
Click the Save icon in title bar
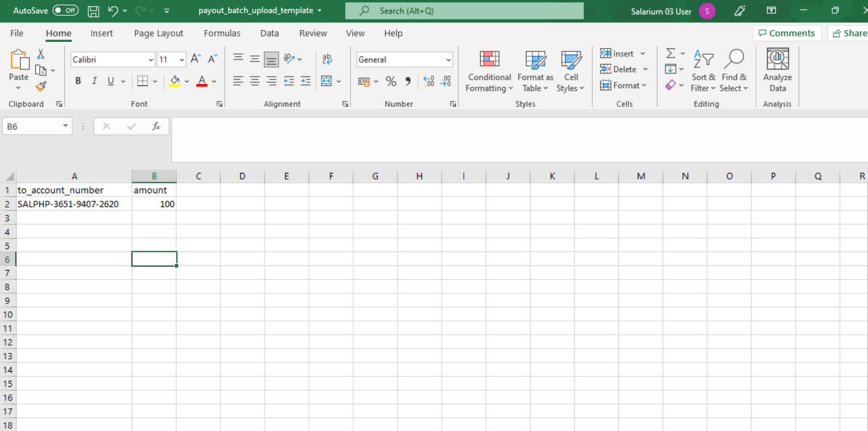(x=93, y=11)
